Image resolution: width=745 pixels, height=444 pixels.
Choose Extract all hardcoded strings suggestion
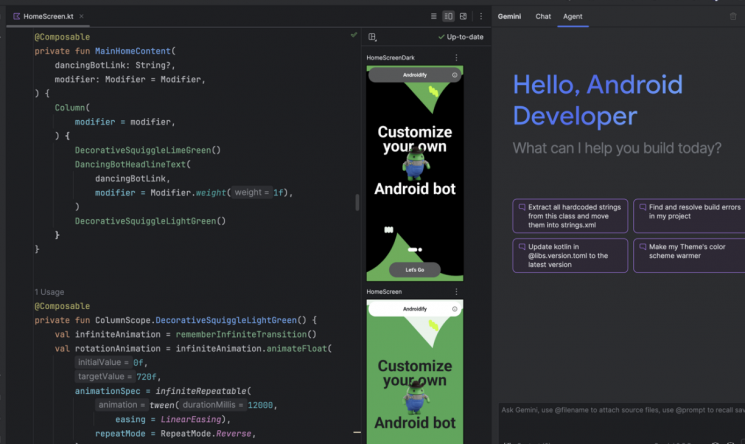pyautogui.click(x=570, y=216)
